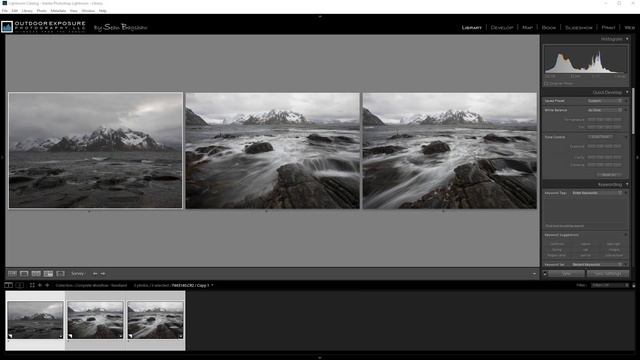Image resolution: width=640 pixels, height=360 pixels.
Task: Expand the Tone Control section triangle
Action: tap(626, 137)
